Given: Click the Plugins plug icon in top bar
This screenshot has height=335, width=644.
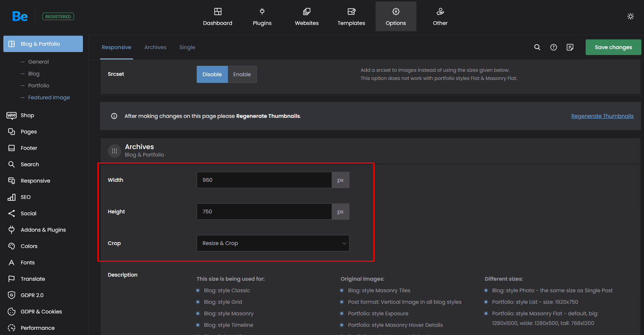Looking at the screenshot, I should pyautogui.click(x=262, y=12).
